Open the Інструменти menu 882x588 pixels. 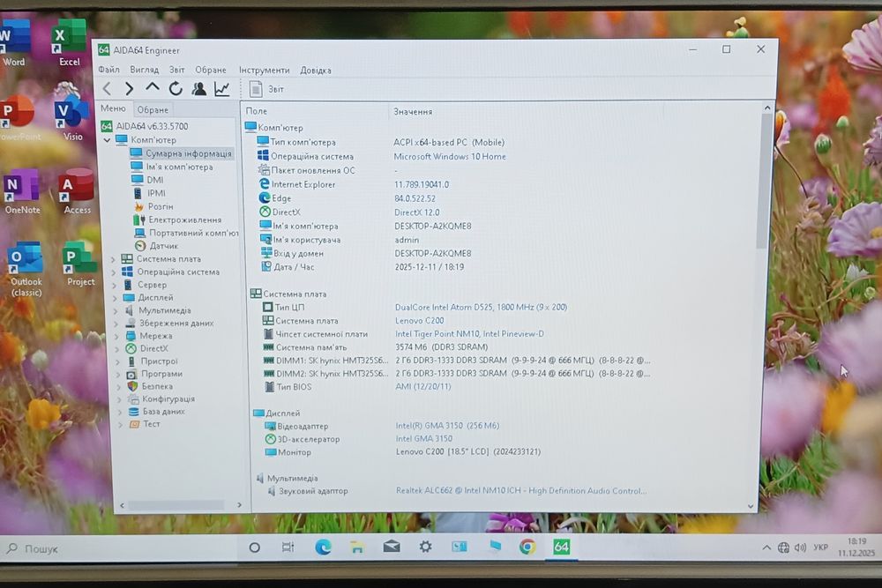[x=265, y=71]
